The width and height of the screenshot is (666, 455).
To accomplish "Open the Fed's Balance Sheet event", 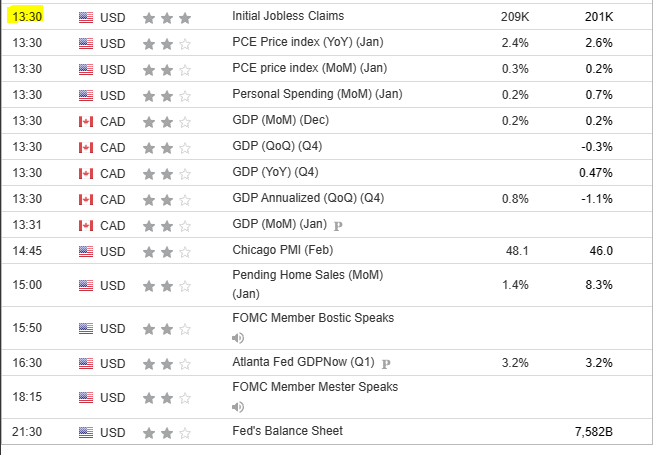I will pyautogui.click(x=287, y=431).
